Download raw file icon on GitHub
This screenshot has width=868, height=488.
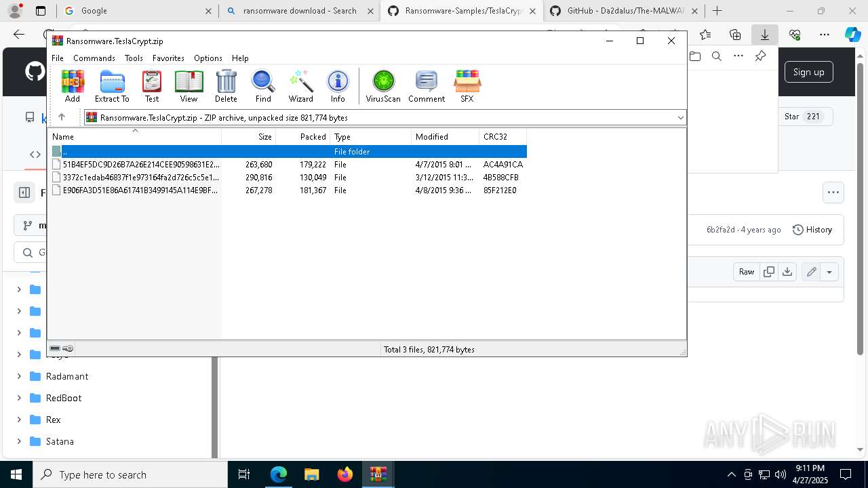coord(787,272)
